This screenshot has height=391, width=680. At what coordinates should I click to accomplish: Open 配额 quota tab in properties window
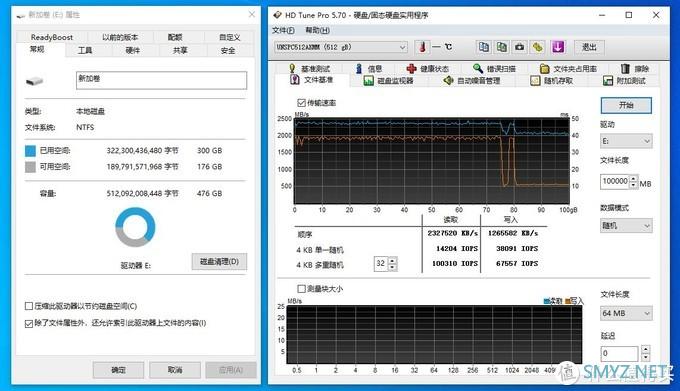click(175, 37)
